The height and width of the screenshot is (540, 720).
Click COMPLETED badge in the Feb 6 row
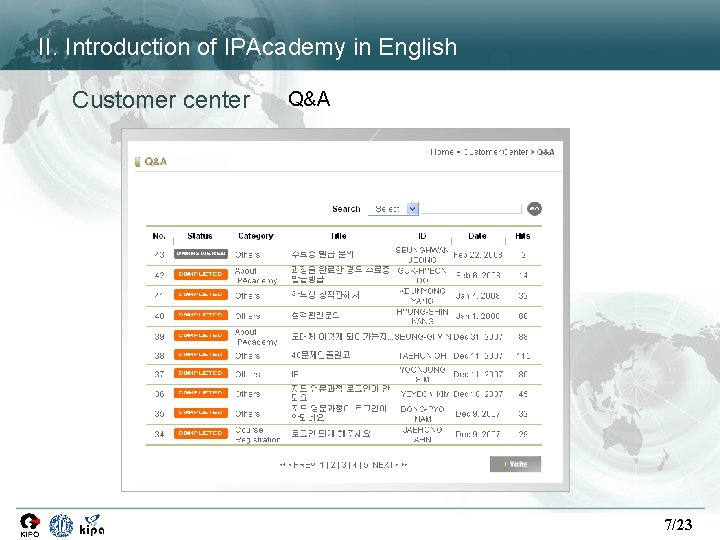pyautogui.click(x=201, y=274)
